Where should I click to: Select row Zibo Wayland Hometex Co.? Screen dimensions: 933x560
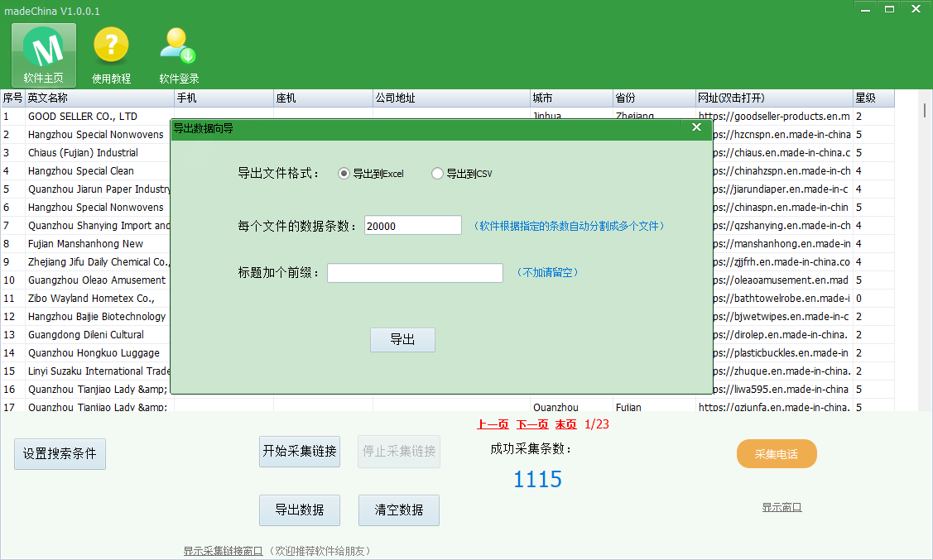point(86,299)
